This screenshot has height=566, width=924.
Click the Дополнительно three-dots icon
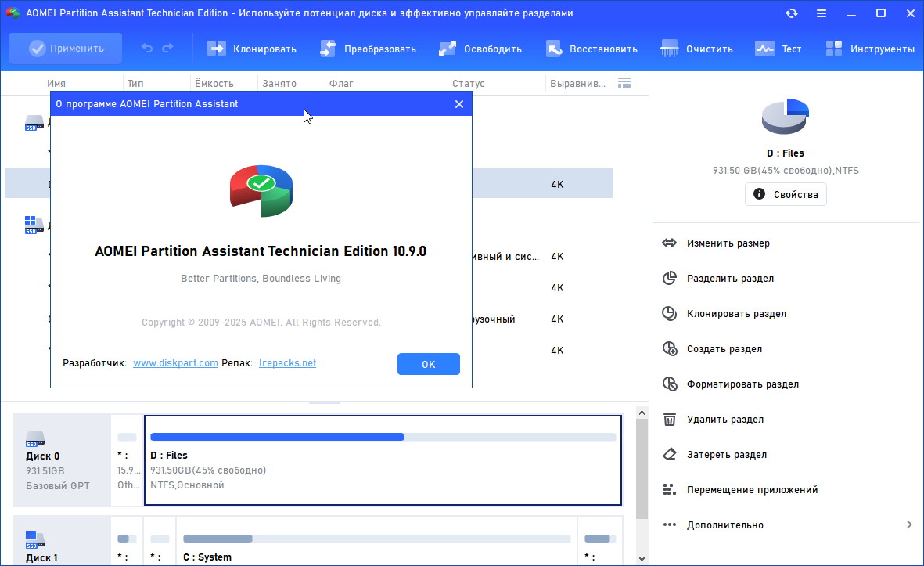point(670,525)
